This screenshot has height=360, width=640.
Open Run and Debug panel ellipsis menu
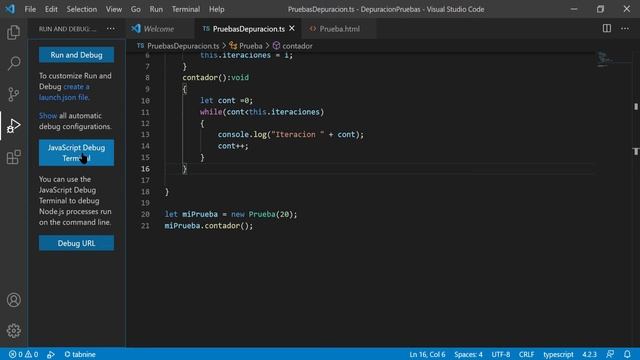[x=111, y=29]
